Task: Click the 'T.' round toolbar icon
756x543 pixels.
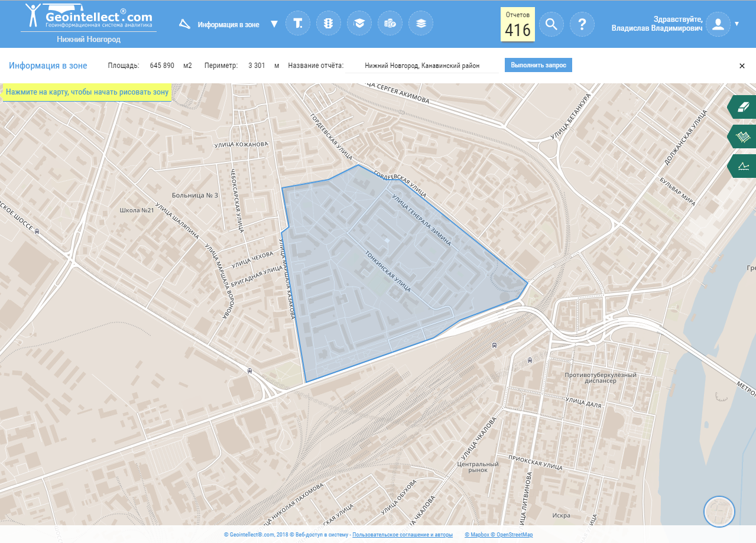Action: point(298,24)
